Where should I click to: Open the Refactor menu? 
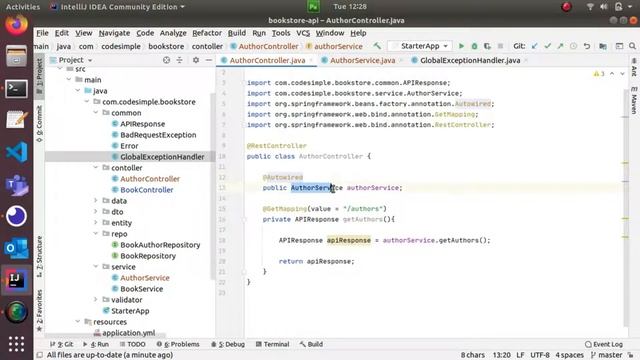207,33
